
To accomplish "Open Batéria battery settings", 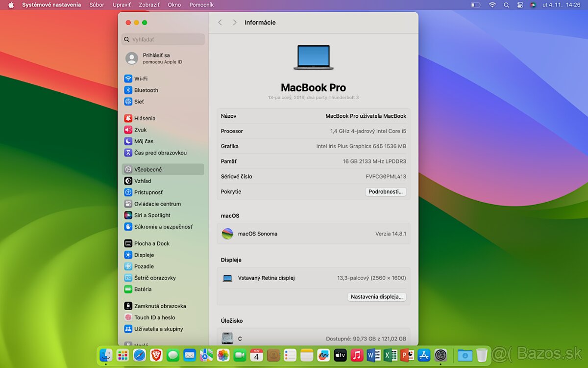I will pyautogui.click(x=142, y=289).
